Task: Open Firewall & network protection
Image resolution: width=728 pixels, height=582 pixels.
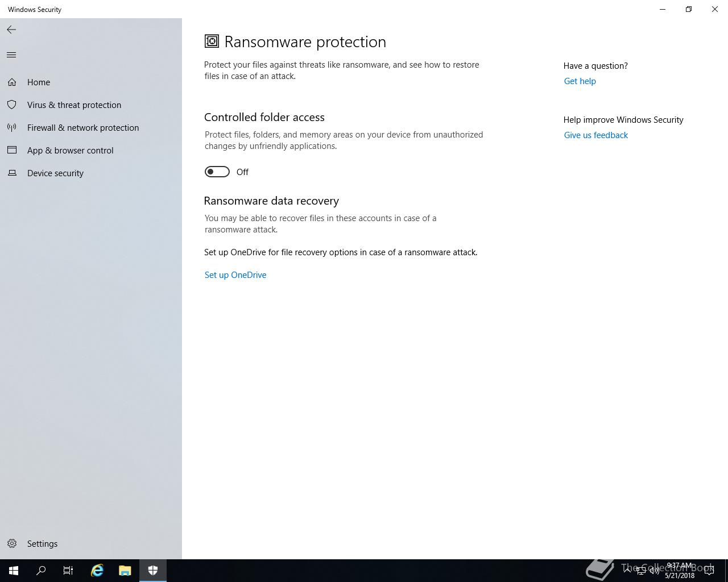Action: pyautogui.click(x=91, y=128)
